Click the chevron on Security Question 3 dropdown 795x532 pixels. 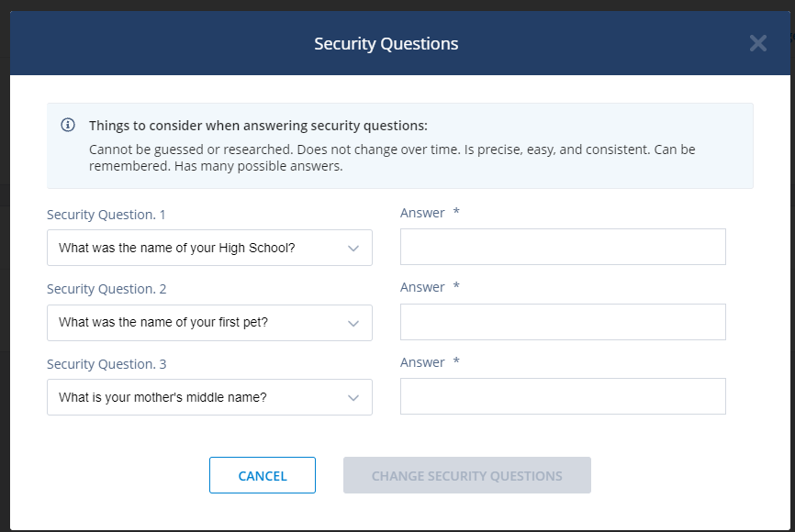(x=353, y=397)
